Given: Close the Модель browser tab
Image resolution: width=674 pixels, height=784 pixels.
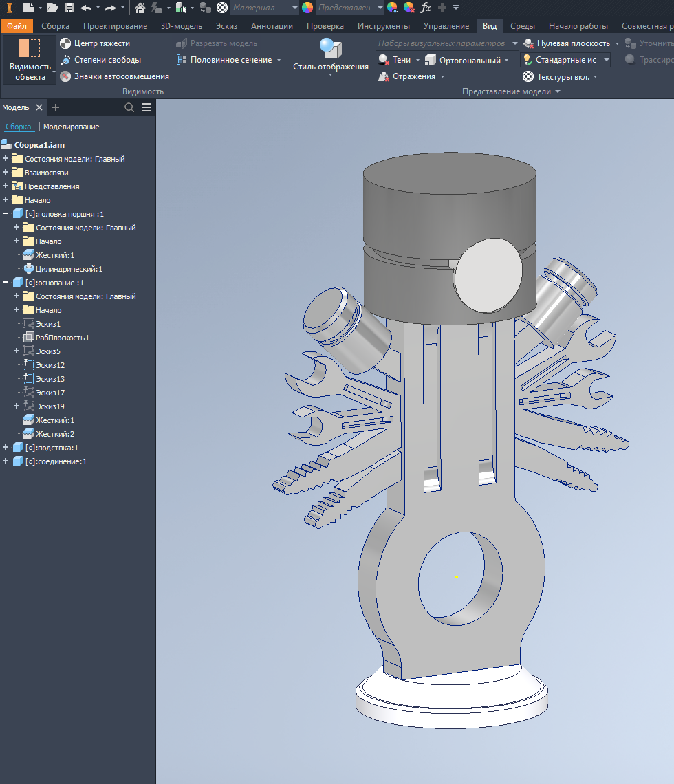Looking at the screenshot, I should pyautogui.click(x=39, y=107).
